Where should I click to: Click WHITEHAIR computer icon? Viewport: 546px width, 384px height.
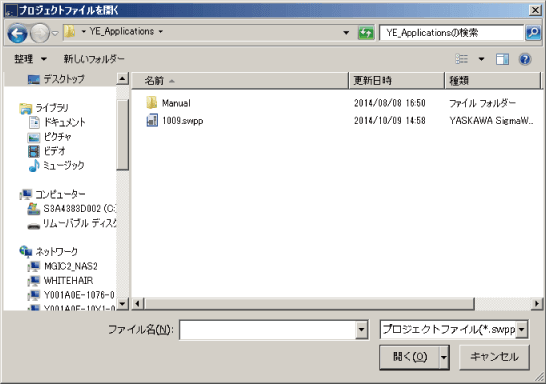pos(34,281)
